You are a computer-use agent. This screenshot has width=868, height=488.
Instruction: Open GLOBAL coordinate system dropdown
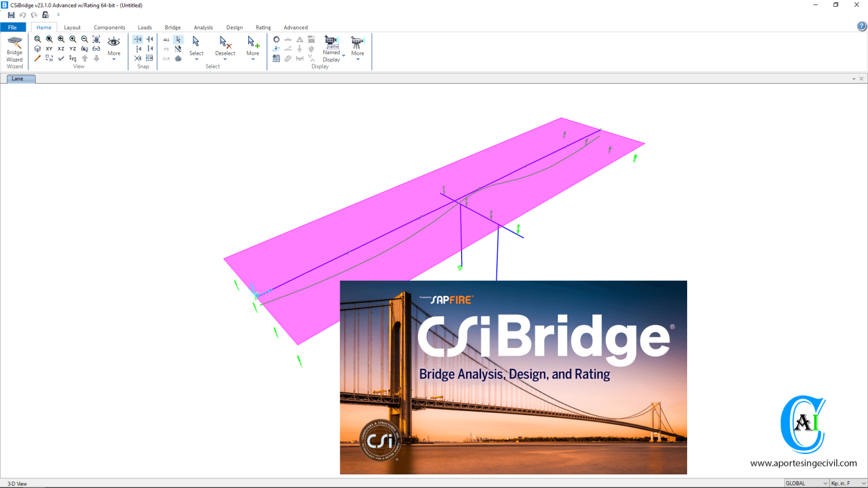pos(806,483)
